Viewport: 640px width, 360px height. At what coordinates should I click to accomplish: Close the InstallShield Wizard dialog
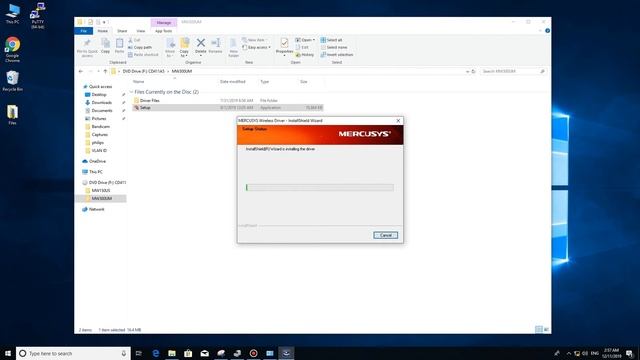[x=398, y=120]
